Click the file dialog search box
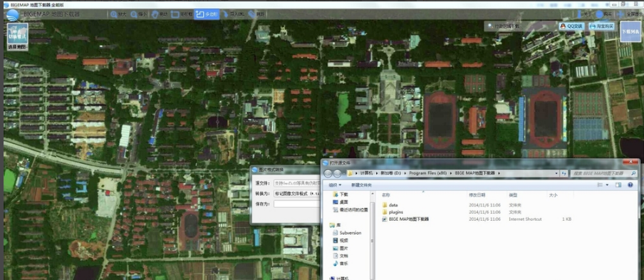Viewport: 644px width, 280px height. tap(603, 173)
